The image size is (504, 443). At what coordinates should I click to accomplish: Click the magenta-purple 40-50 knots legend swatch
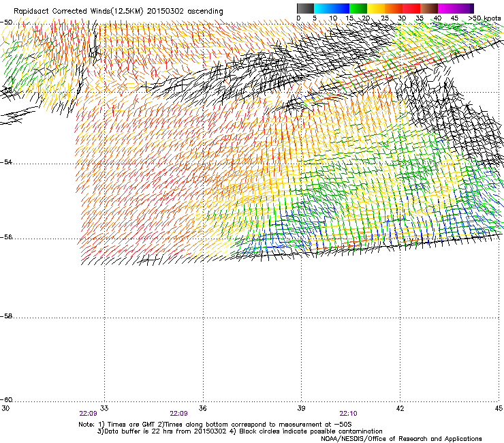coord(456,8)
